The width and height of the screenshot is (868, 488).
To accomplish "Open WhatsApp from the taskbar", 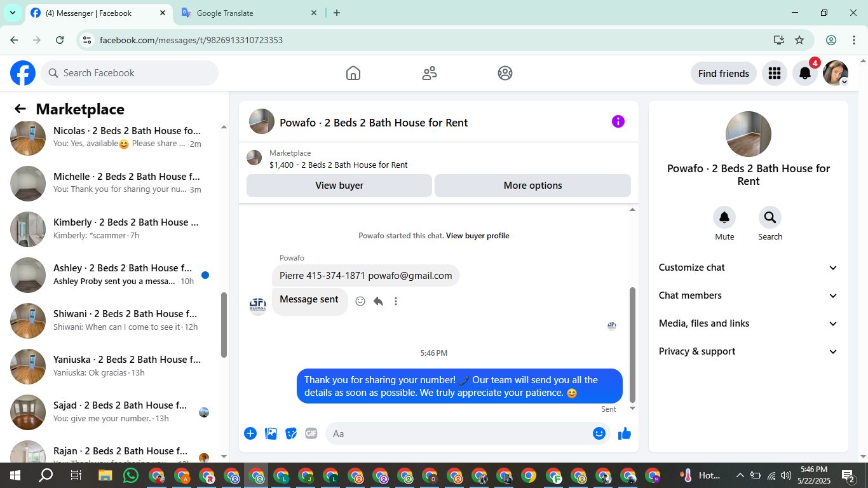I will point(131,475).
